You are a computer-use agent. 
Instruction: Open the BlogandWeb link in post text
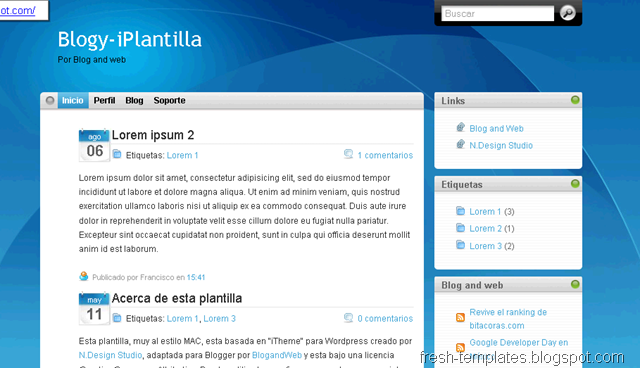277,355
